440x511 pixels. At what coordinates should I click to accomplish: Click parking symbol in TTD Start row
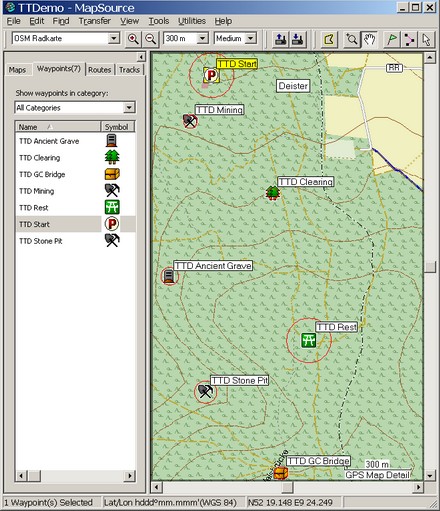(112, 224)
